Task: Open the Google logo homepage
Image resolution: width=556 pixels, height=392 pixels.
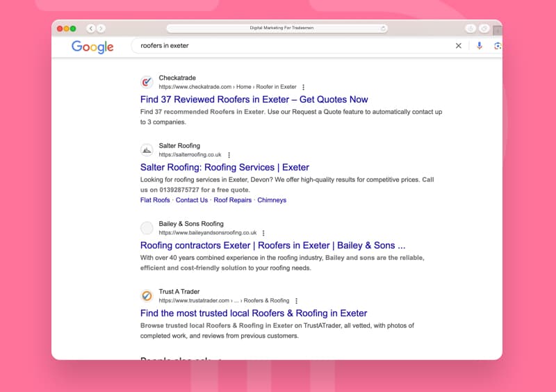Action: pos(92,47)
